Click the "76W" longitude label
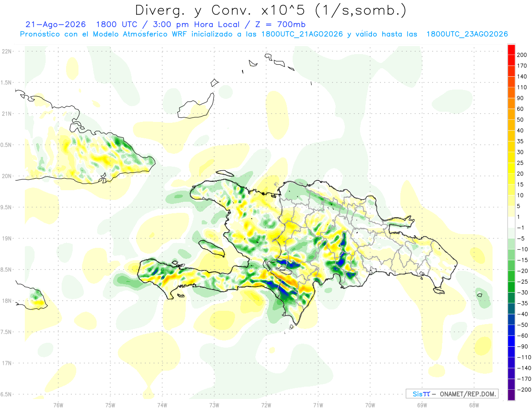 (x=58, y=405)
